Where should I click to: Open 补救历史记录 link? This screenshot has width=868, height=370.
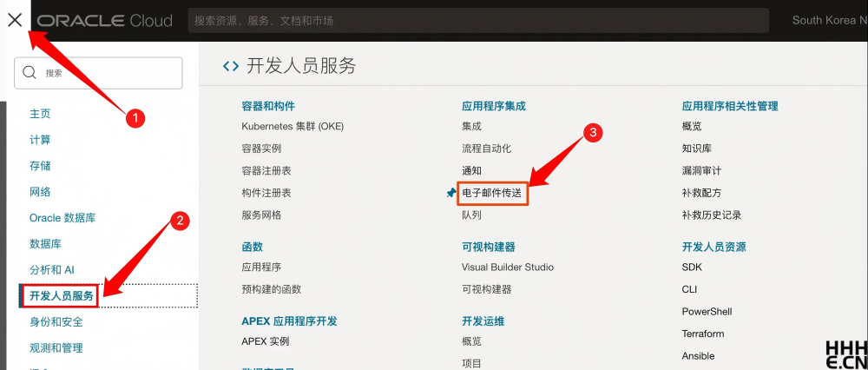712,215
